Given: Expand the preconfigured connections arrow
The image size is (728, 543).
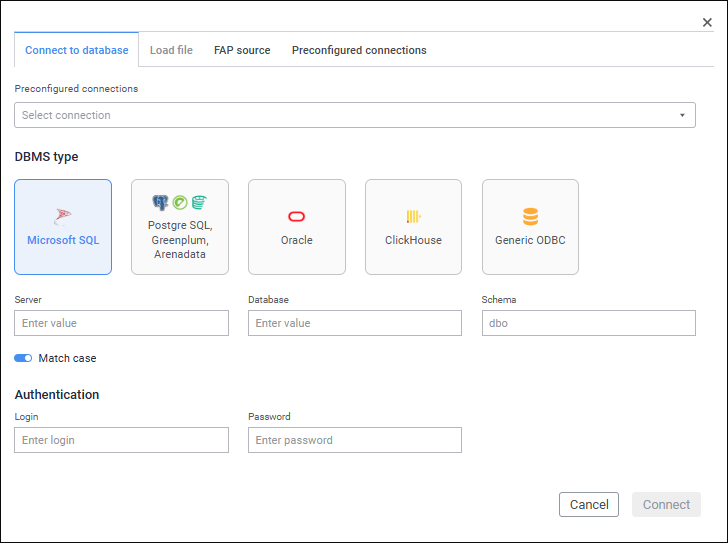Looking at the screenshot, I should 682,115.
